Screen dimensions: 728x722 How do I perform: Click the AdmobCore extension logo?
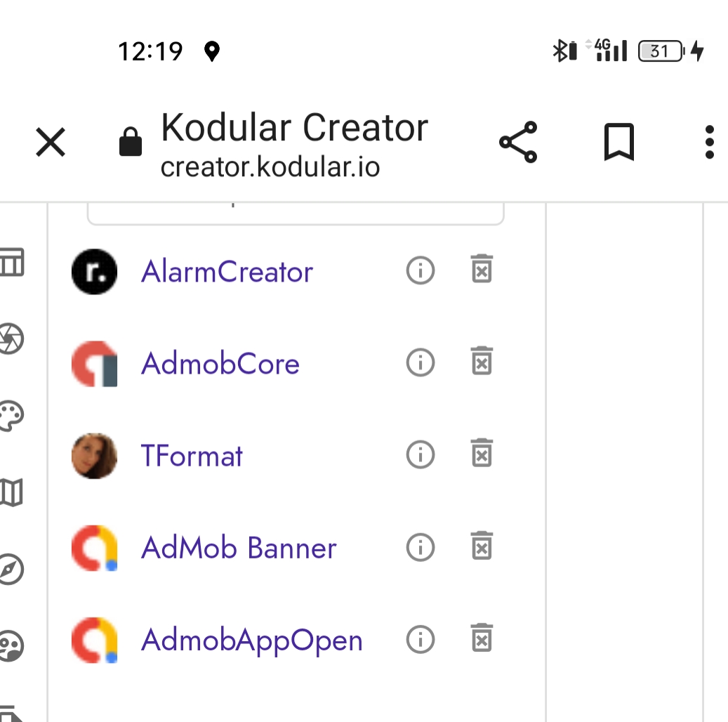(x=94, y=364)
